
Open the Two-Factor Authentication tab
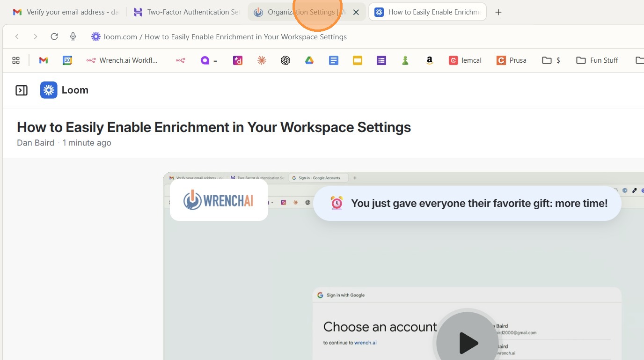coord(186,12)
